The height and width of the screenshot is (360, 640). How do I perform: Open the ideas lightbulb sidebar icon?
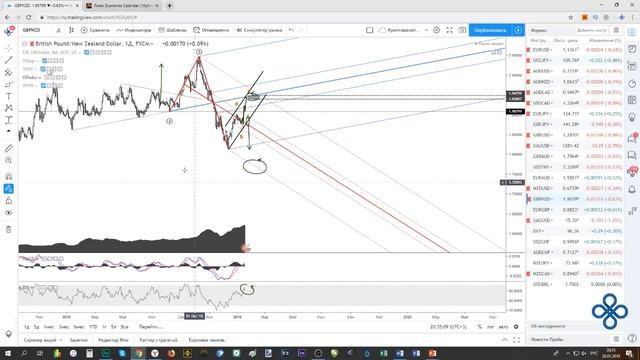tap(632, 118)
